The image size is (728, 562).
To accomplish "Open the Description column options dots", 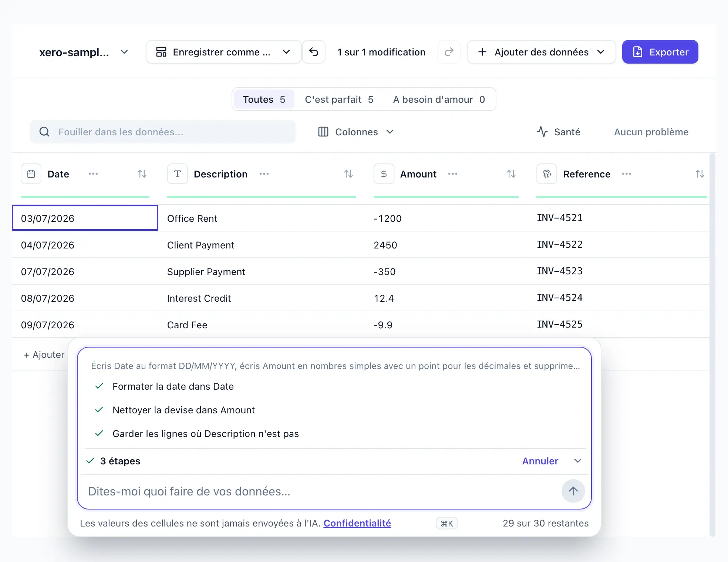I will (x=264, y=174).
